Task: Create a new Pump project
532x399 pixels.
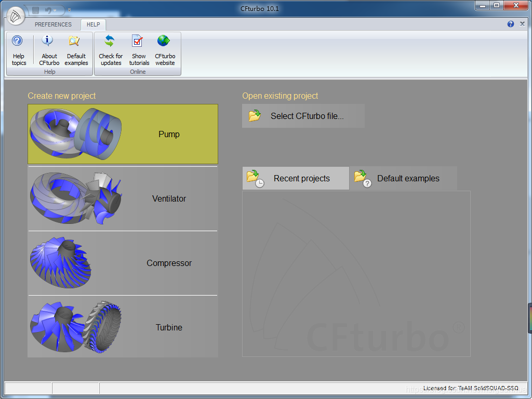Action: tap(123, 134)
